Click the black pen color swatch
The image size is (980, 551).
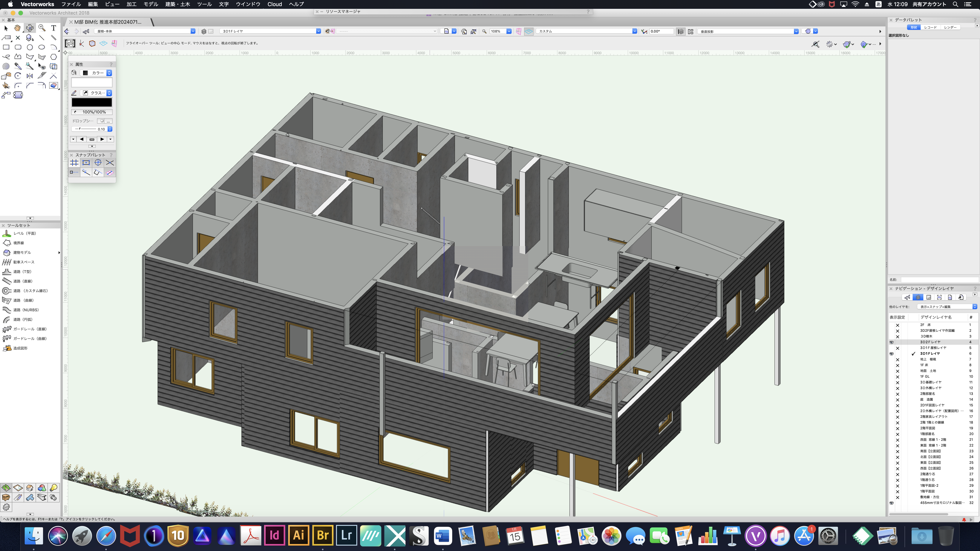pos(92,102)
